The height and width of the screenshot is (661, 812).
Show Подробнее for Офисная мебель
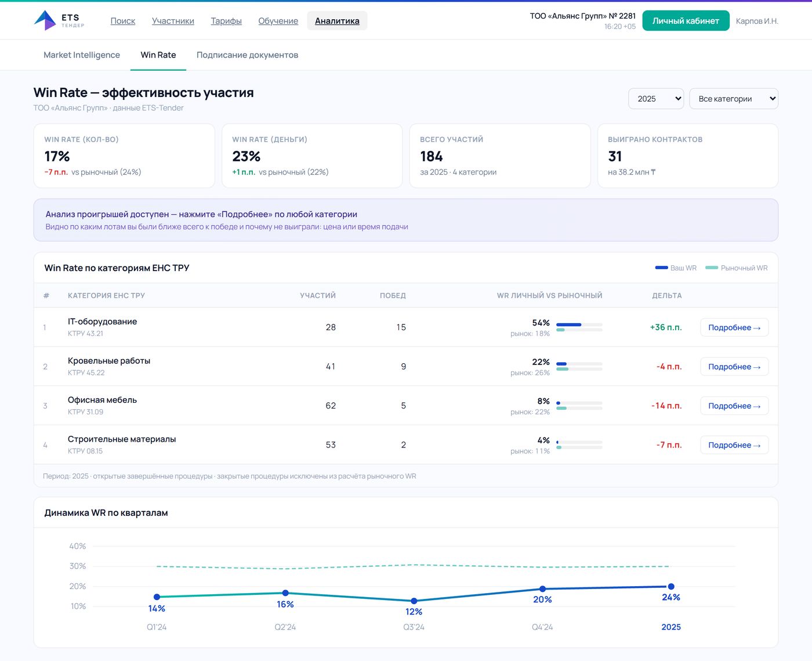[x=734, y=406]
